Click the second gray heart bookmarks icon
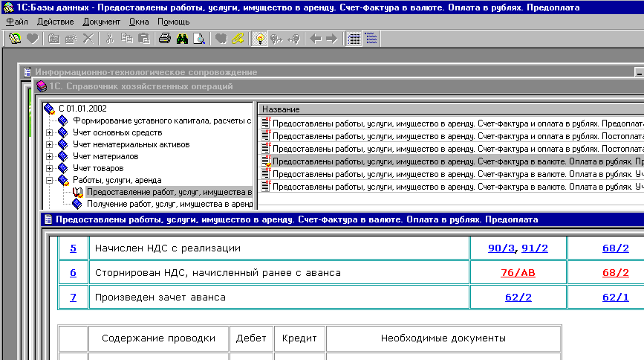This screenshot has height=360, width=644. 221,39
